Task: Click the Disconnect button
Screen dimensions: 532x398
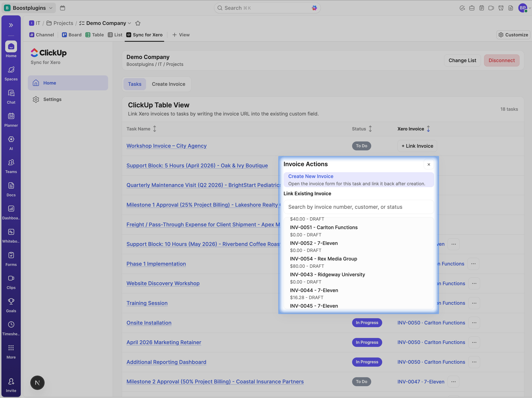Action: point(501,60)
